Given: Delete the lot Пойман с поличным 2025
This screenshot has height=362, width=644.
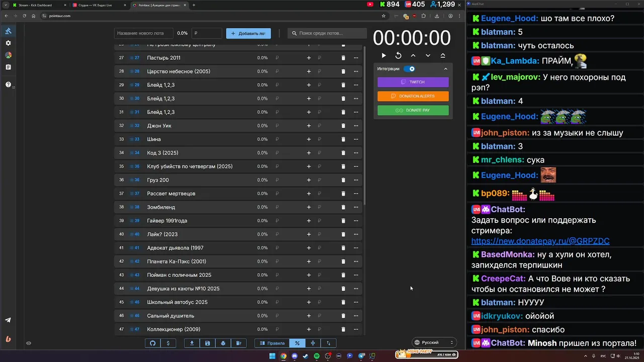Looking at the screenshot, I should point(343,275).
